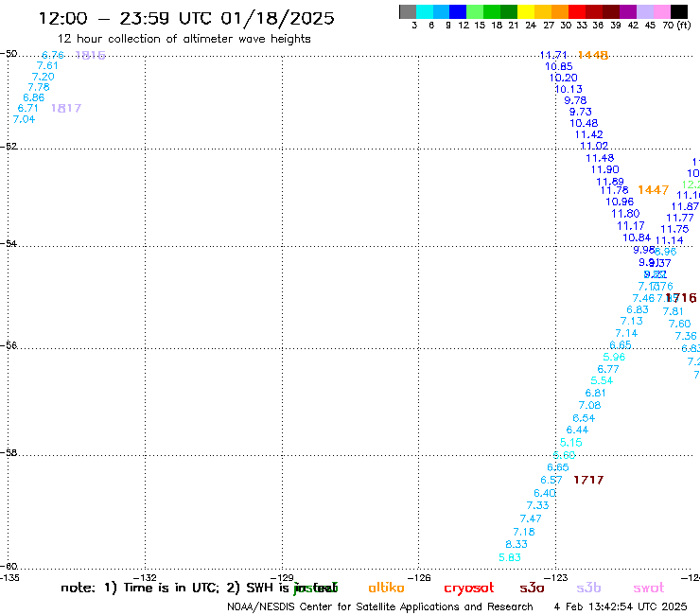700x615 pixels.
Task: Click wave height value '7.60'
Action: tap(679, 324)
